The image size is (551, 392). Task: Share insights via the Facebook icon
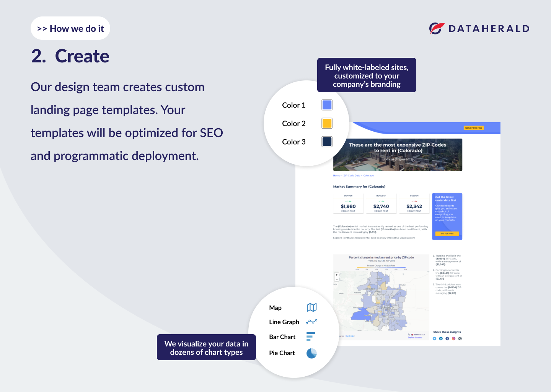coord(447,338)
